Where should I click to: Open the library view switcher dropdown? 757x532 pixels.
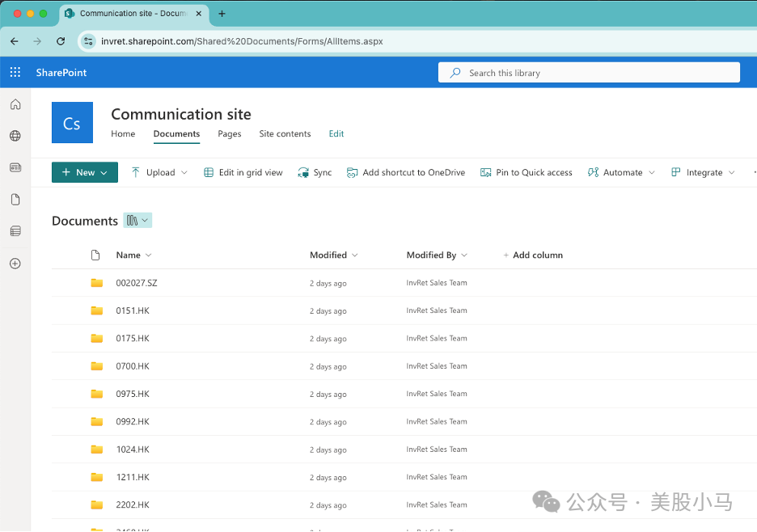pyautogui.click(x=137, y=221)
